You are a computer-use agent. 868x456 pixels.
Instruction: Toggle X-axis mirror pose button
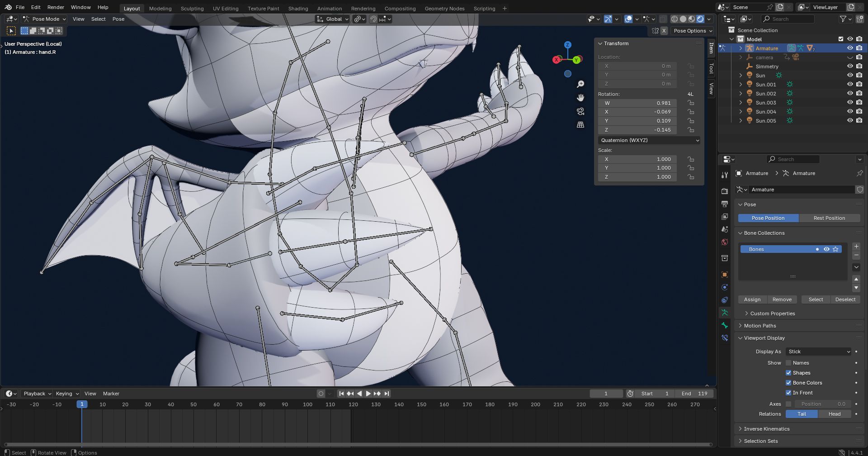click(x=664, y=31)
